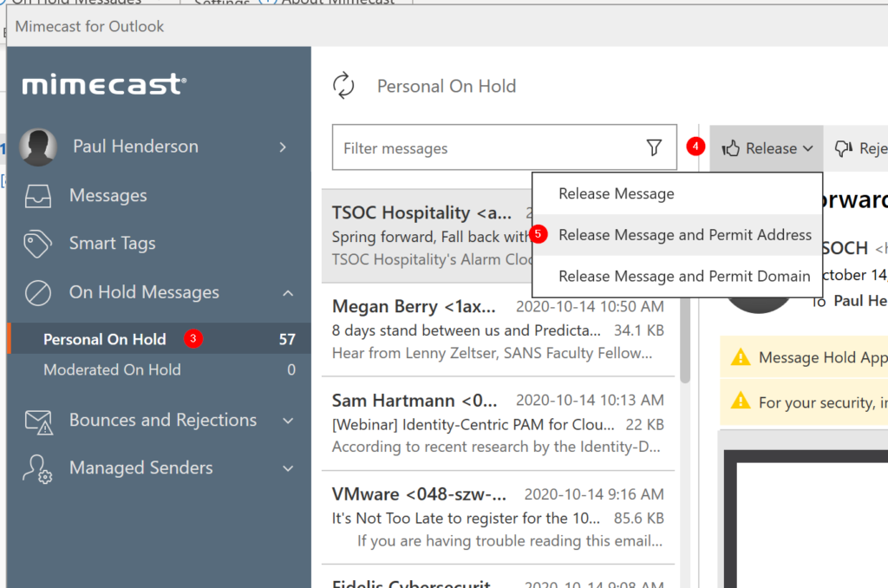Click the Bounces and Rejections envelope icon
This screenshot has height=588, width=888.
tap(39, 422)
